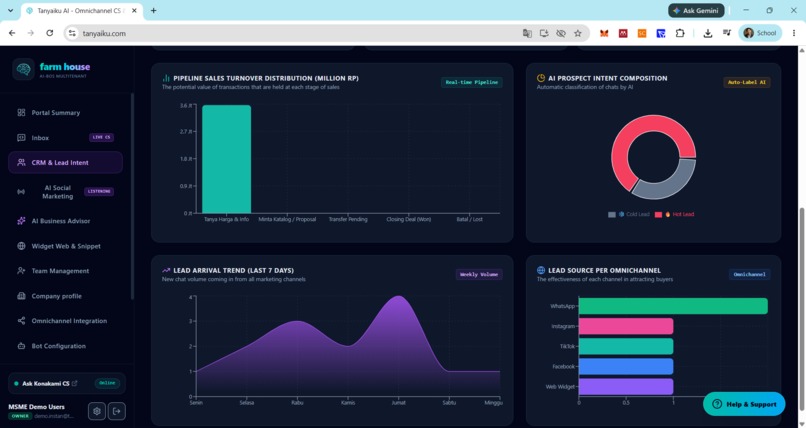Click the Widget Web globe icon
This screenshot has width=806, height=428.
tap(21, 246)
